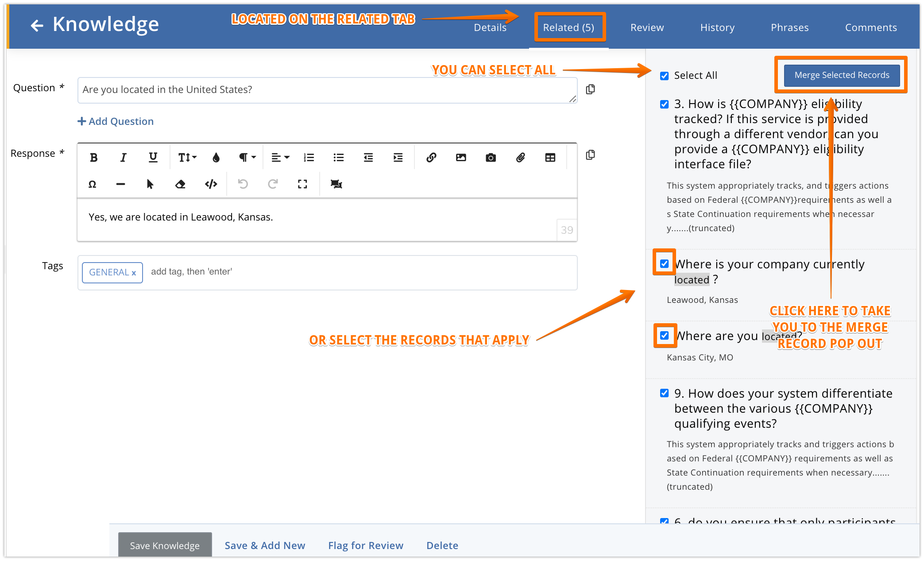The height and width of the screenshot is (561, 924).
Task: Click the camera icon in editor toolbar
Action: (x=491, y=158)
